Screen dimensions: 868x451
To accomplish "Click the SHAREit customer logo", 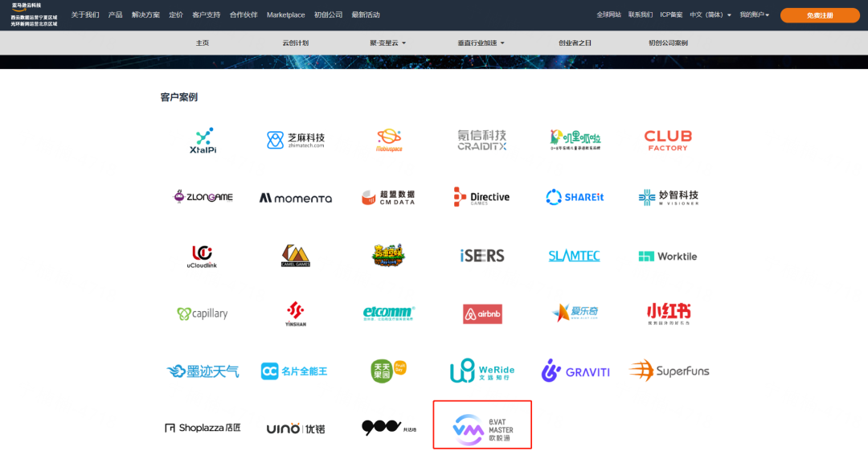I will tap(575, 197).
